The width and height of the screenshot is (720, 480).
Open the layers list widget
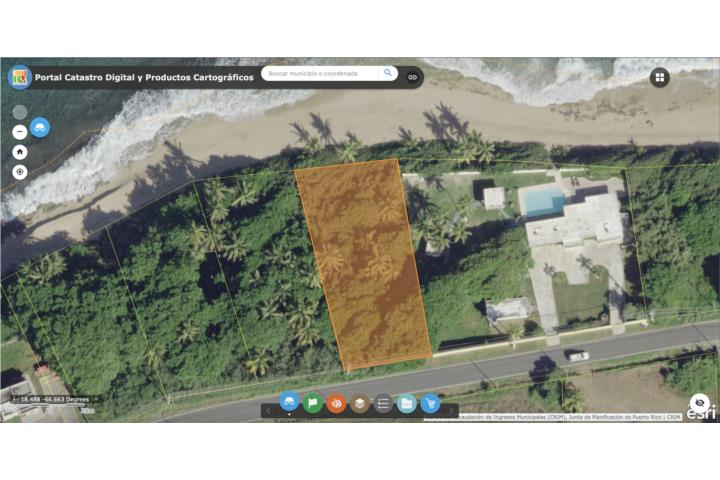pos(360,403)
